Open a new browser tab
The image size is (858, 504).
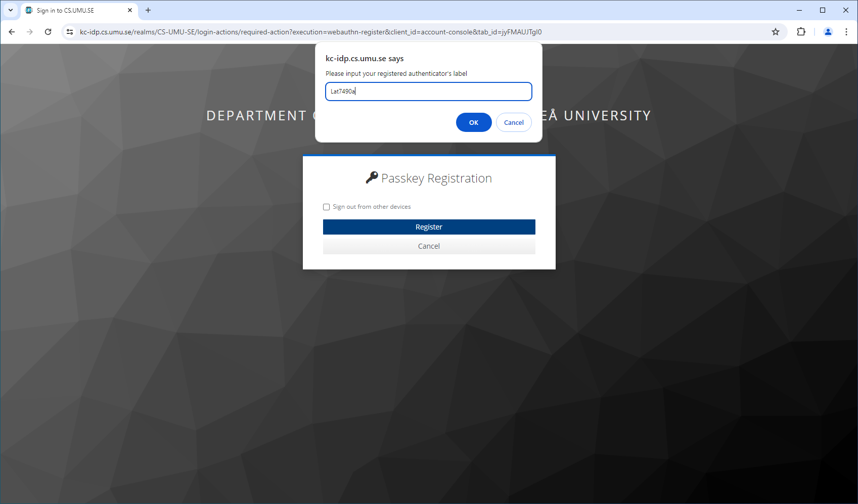click(148, 10)
